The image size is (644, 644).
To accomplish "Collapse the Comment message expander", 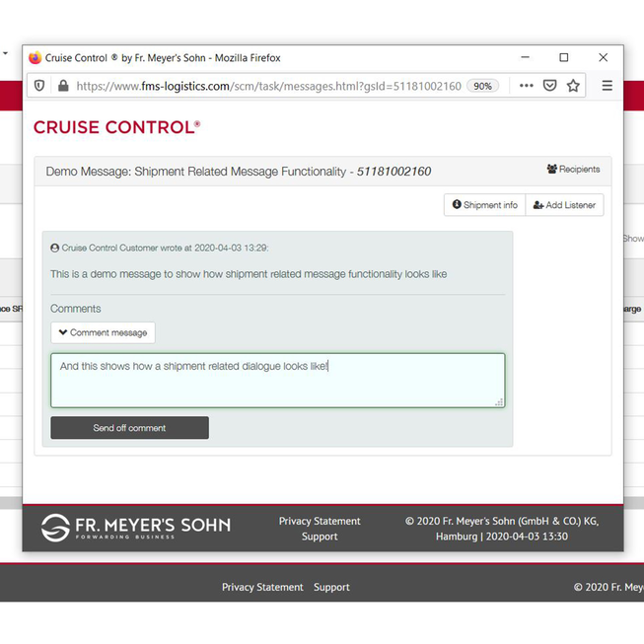I will tap(103, 332).
